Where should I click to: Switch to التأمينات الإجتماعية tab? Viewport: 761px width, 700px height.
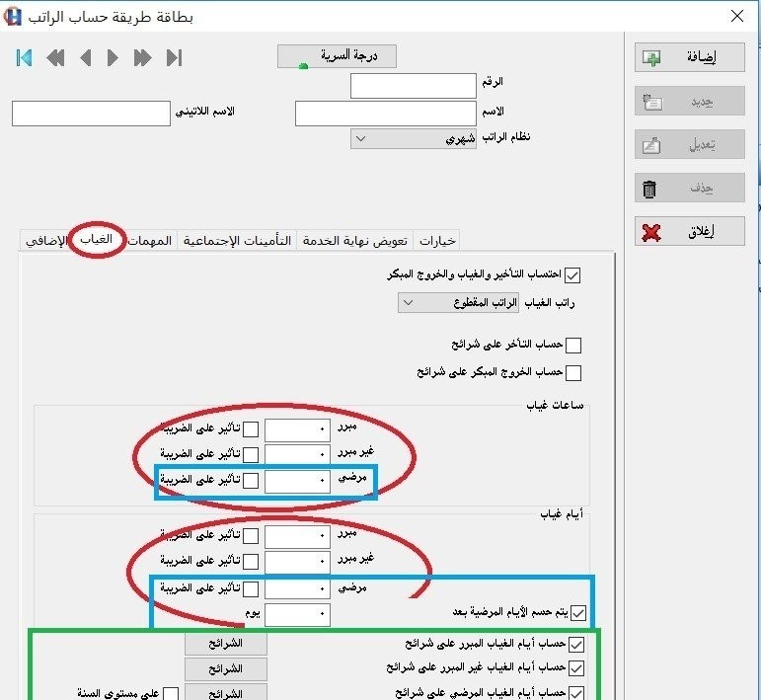point(237,240)
